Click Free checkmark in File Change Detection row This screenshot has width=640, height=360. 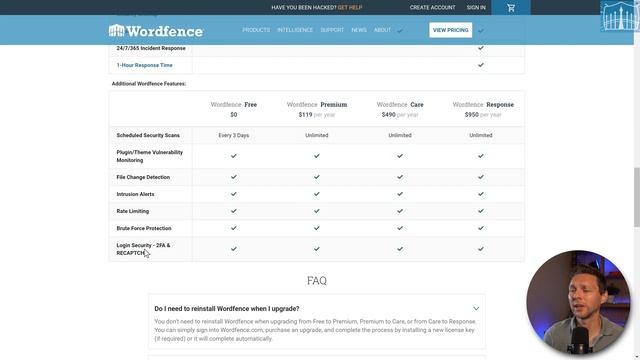click(233, 177)
